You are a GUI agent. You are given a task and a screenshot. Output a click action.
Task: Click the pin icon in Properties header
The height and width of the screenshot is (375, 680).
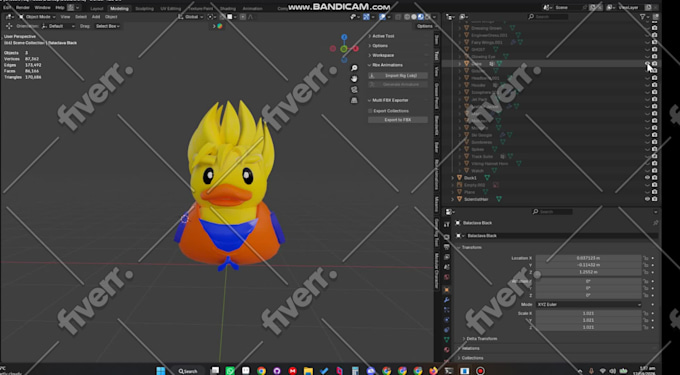(x=655, y=222)
